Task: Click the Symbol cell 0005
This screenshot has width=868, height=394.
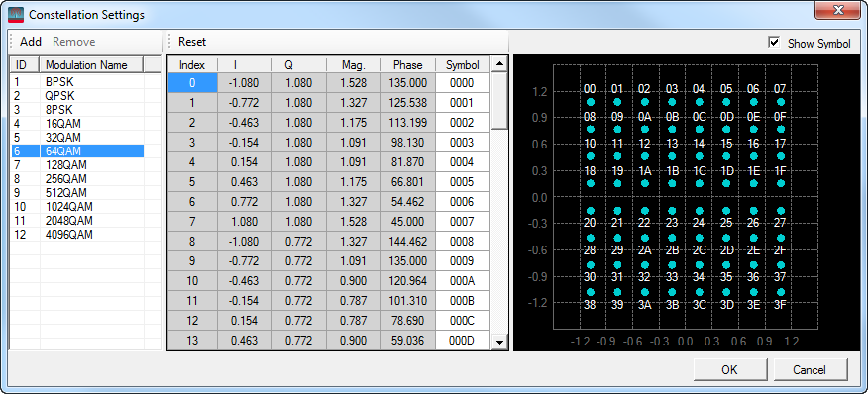Action: (463, 182)
